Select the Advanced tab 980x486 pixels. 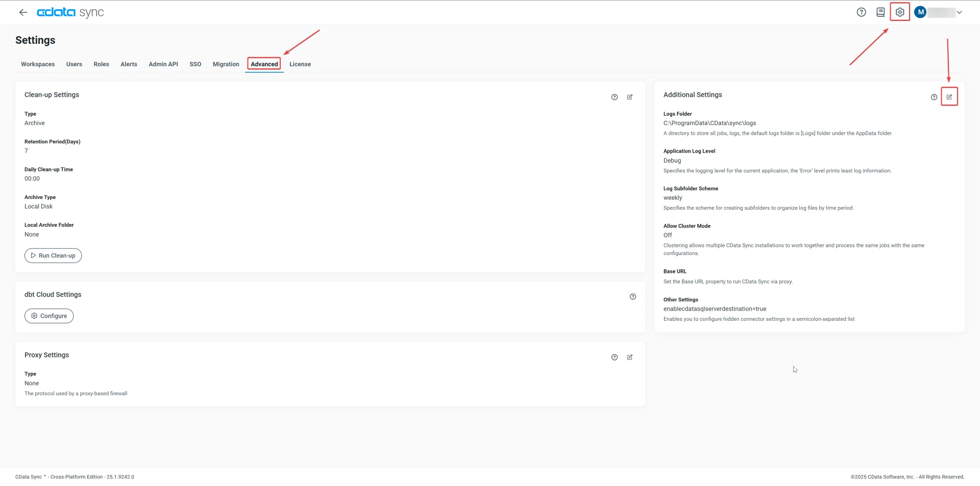(x=264, y=64)
